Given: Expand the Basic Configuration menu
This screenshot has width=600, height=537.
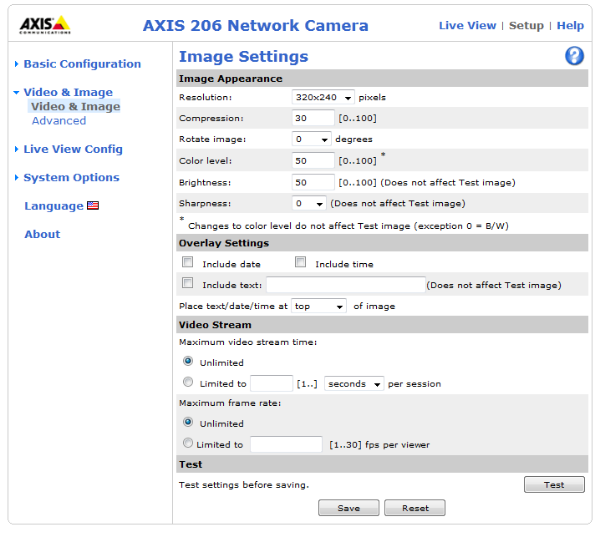Looking at the screenshot, I should 82,64.
